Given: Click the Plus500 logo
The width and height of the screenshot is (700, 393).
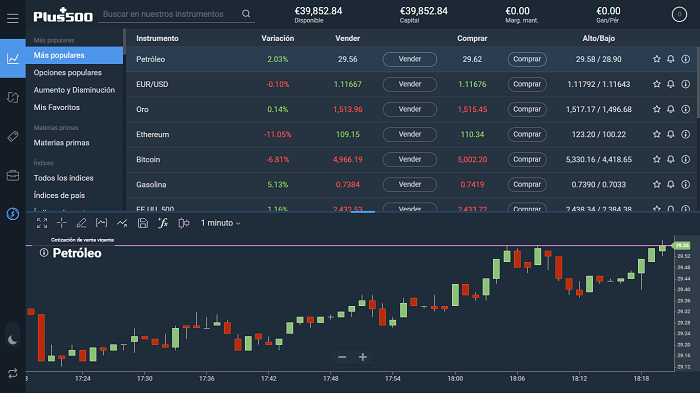Looking at the screenshot, I should pos(63,15).
